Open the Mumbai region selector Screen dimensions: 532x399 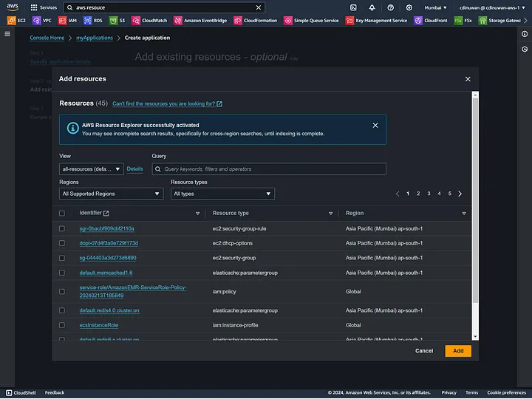pyautogui.click(x=436, y=7)
